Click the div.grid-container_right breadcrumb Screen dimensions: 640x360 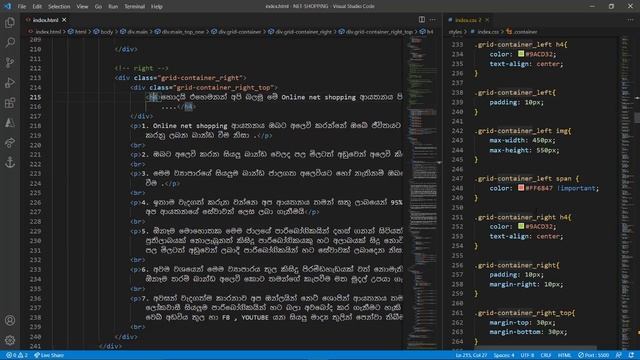(300, 31)
